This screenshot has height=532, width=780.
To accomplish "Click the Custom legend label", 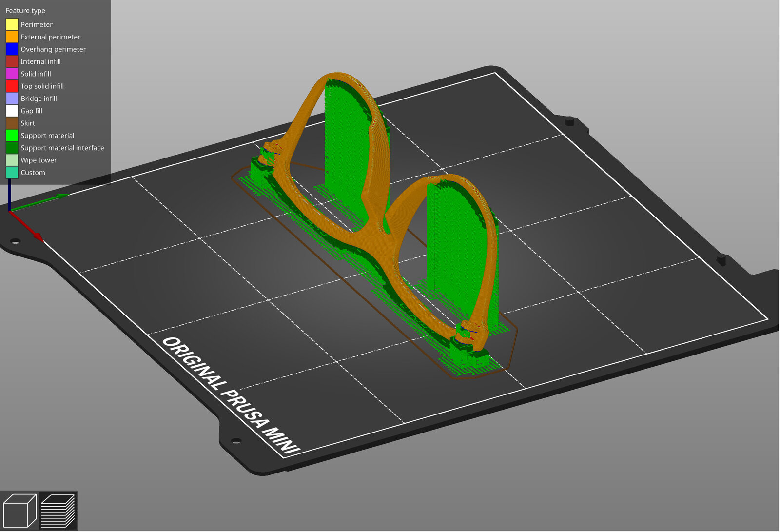I will click(x=33, y=173).
